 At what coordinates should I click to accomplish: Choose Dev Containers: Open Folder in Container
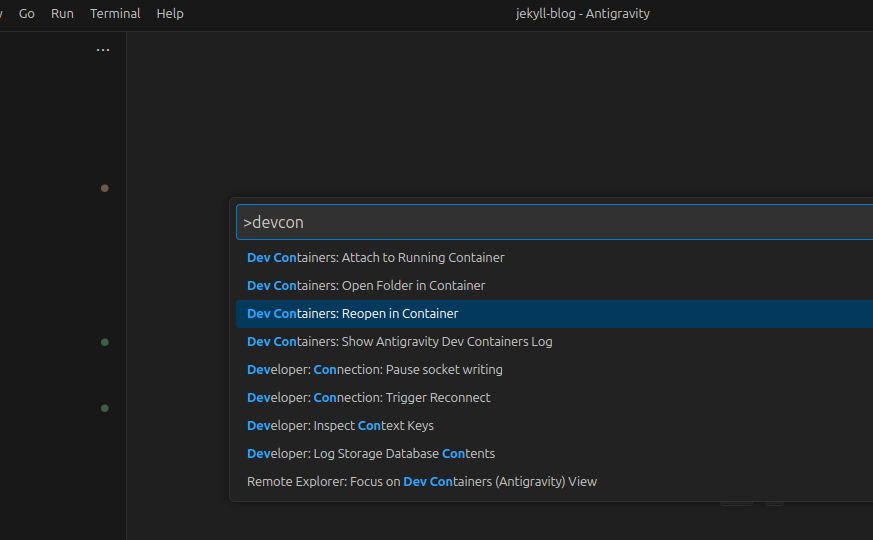pyautogui.click(x=366, y=286)
